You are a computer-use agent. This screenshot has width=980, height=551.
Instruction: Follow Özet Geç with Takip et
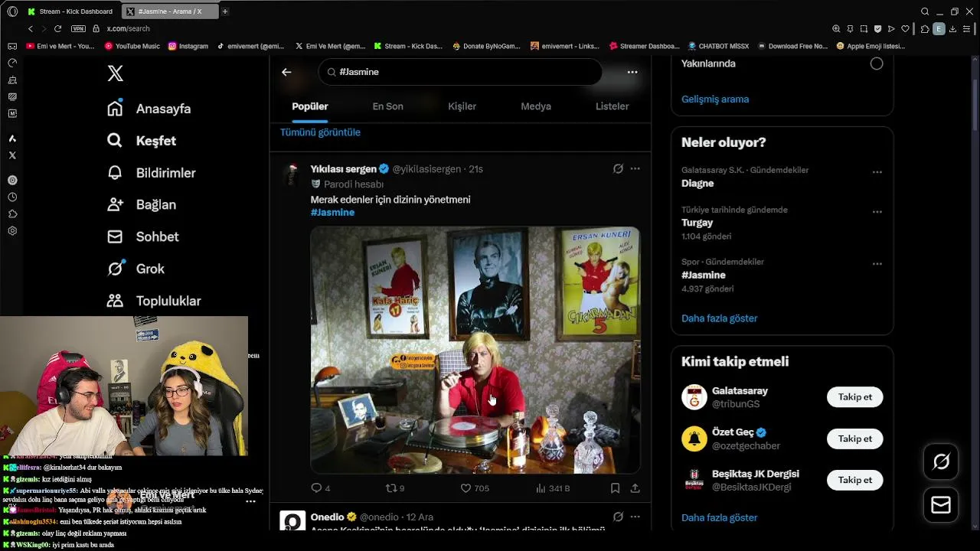(x=854, y=439)
